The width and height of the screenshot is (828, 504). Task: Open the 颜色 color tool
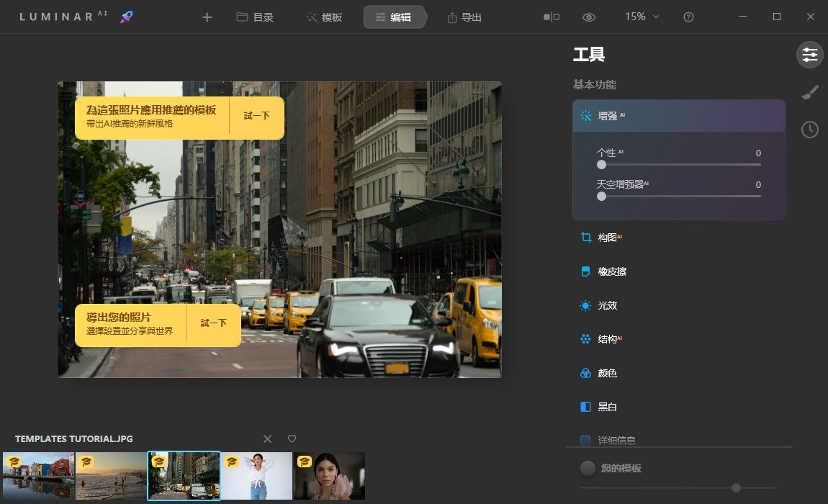tap(606, 373)
